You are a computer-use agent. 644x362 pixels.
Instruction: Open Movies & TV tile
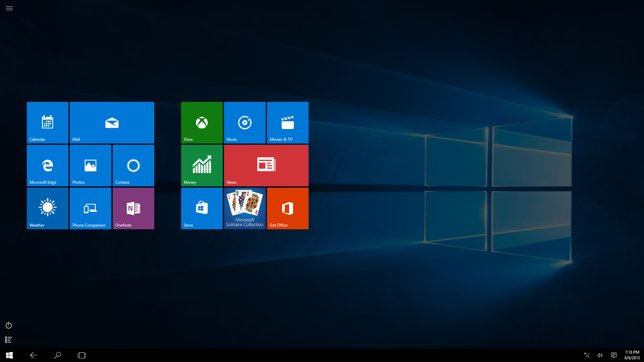click(288, 123)
